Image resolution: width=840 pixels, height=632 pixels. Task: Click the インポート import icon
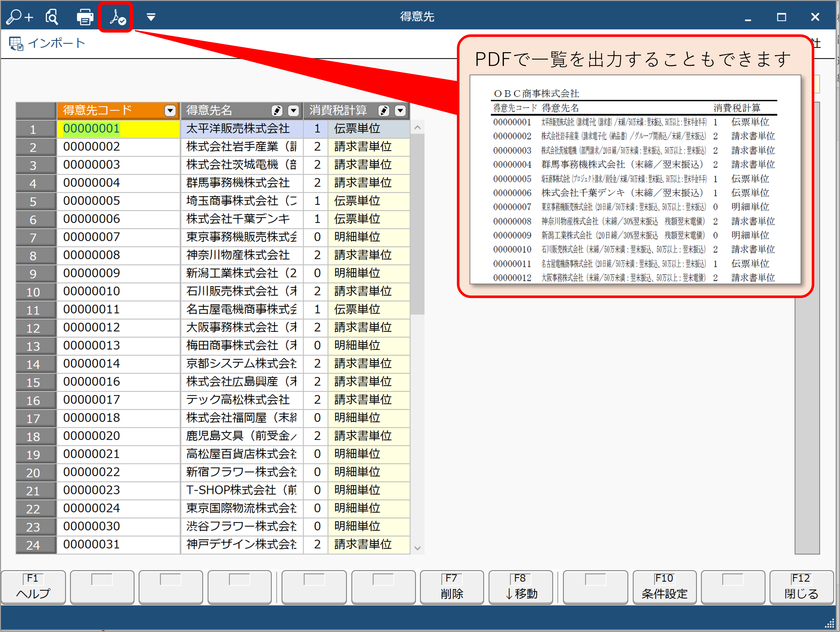pos(16,43)
